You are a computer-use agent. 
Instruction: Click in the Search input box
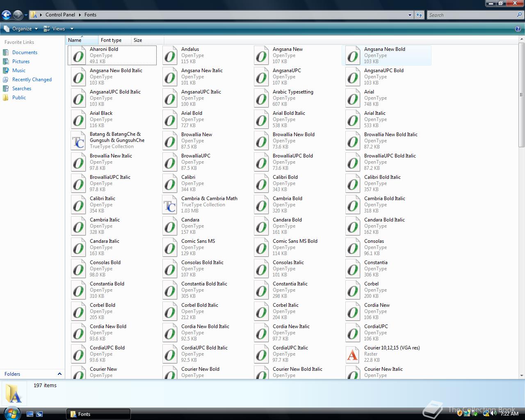(x=472, y=15)
